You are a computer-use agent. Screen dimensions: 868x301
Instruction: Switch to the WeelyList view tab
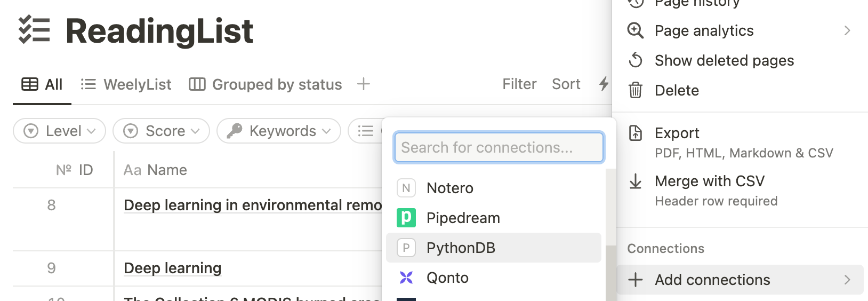(126, 84)
